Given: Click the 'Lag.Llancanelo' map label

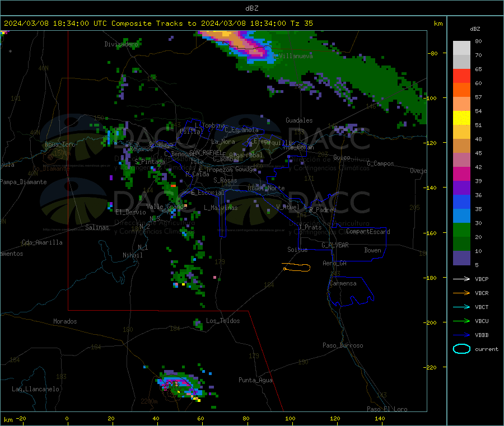Looking at the screenshot, I should click(35, 389).
